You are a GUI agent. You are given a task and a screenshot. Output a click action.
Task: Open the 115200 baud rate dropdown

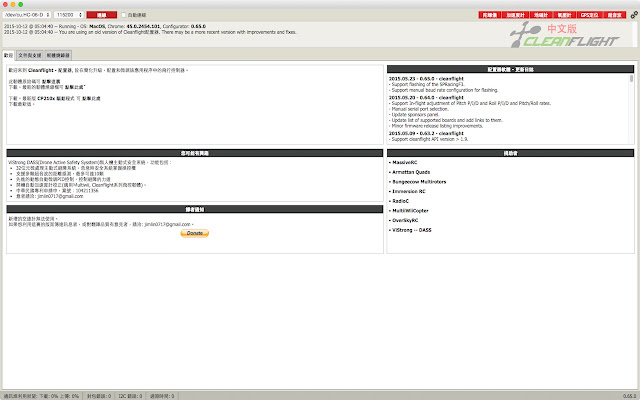[69, 15]
